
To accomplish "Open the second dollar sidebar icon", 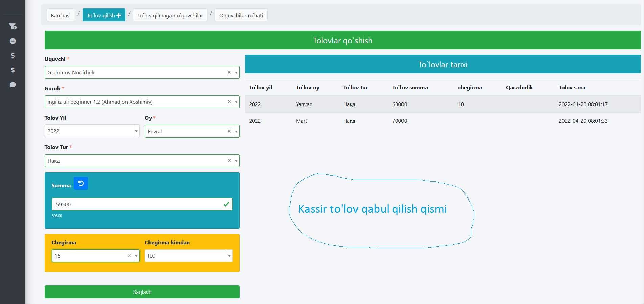I will [x=13, y=70].
